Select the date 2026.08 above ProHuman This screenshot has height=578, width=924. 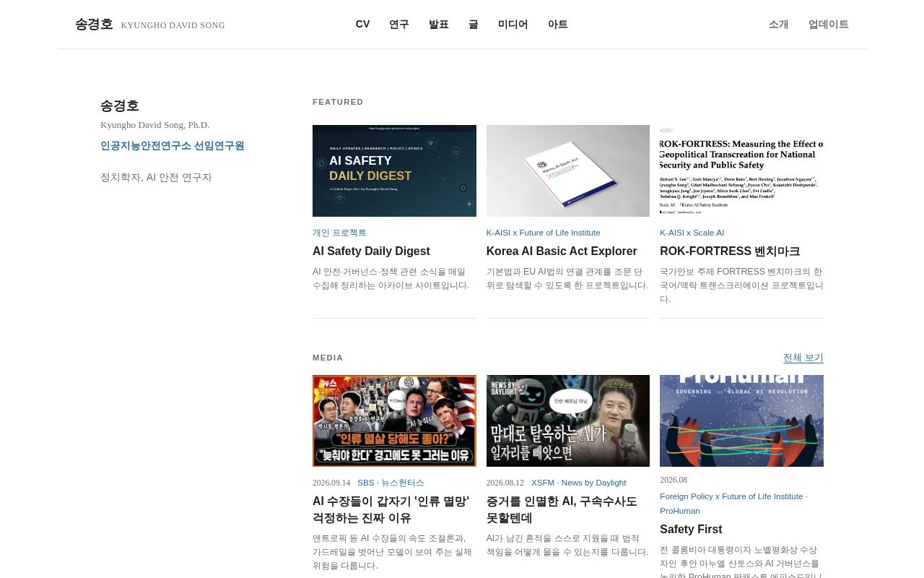[x=674, y=480]
